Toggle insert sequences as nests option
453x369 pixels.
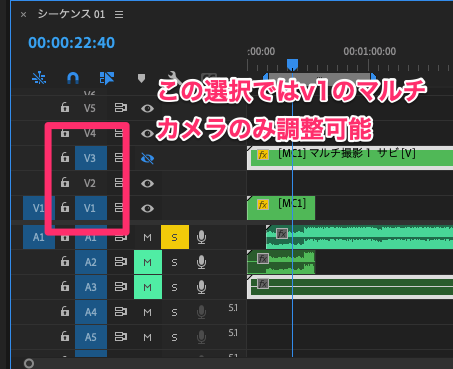coord(39,78)
